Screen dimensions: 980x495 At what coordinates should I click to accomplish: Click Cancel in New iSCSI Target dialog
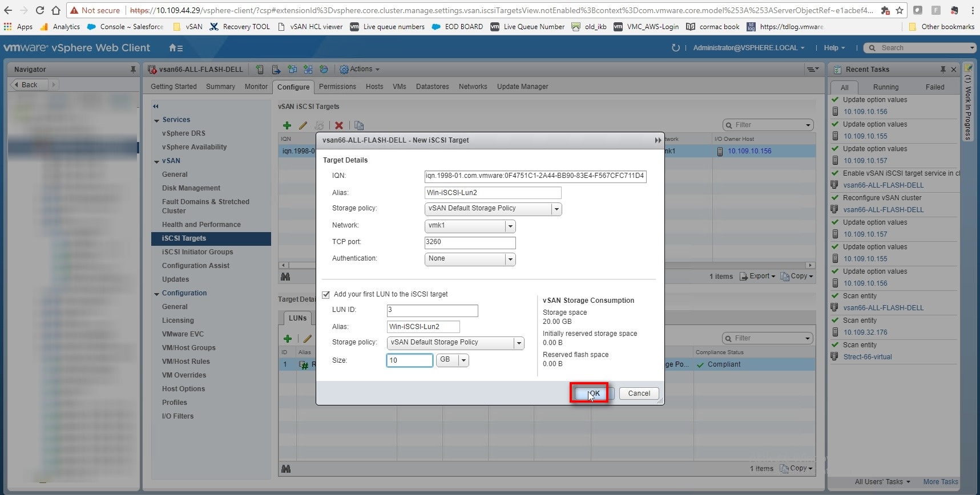coord(639,393)
